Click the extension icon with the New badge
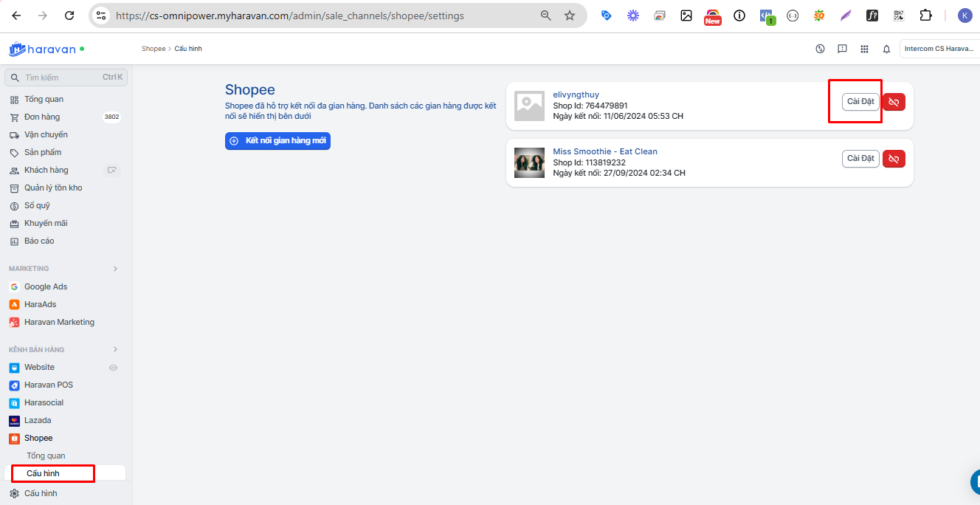This screenshot has width=980, height=505. (x=712, y=16)
